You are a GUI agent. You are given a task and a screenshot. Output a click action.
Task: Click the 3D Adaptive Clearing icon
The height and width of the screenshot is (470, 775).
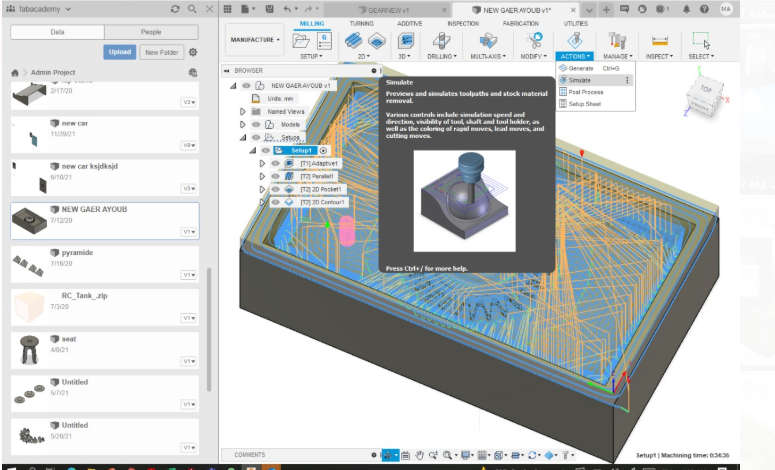pyautogui.click(x=405, y=41)
